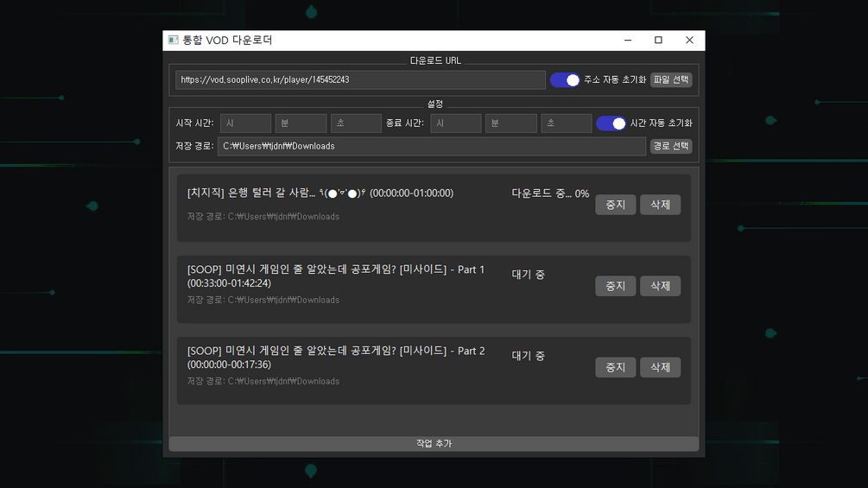This screenshot has width=868, height=488.
Task: Delete the 치지직 은행 털러 download job
Action: point(661,205)
